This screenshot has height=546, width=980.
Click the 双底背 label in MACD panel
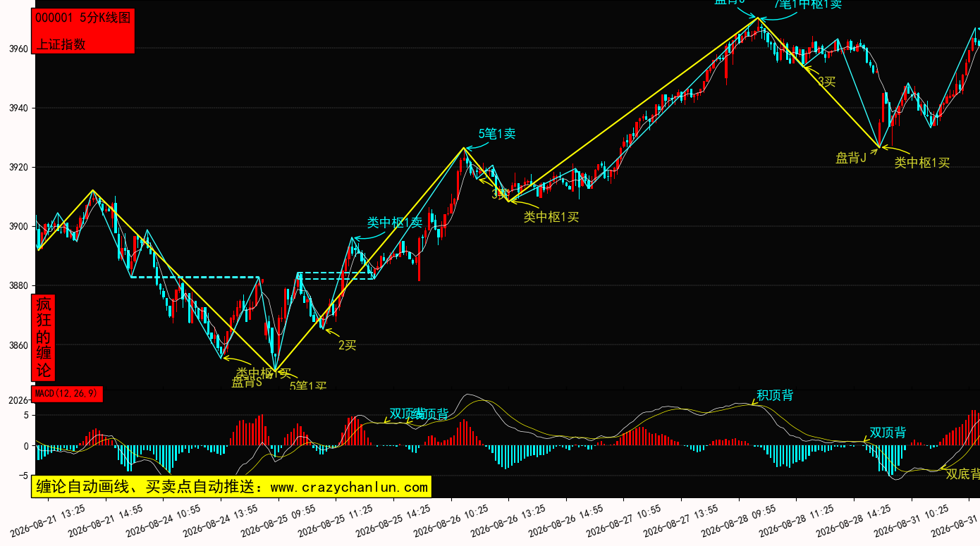tap(962, 474)
